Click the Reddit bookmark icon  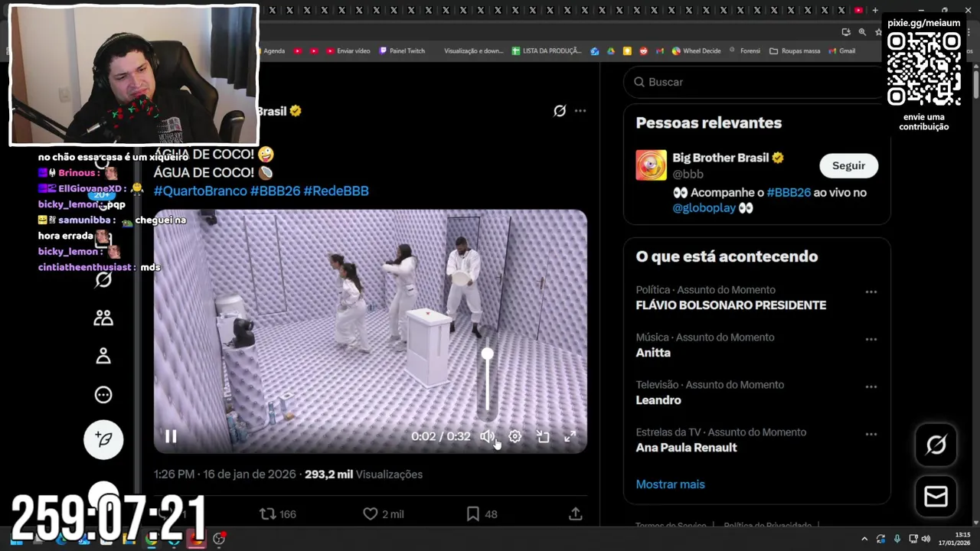tap(643, 51)
